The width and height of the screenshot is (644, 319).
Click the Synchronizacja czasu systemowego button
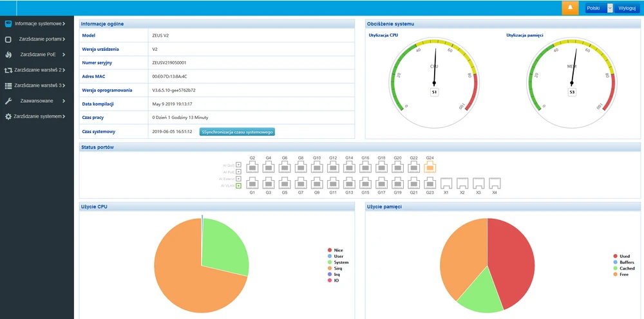click(237, 132)
